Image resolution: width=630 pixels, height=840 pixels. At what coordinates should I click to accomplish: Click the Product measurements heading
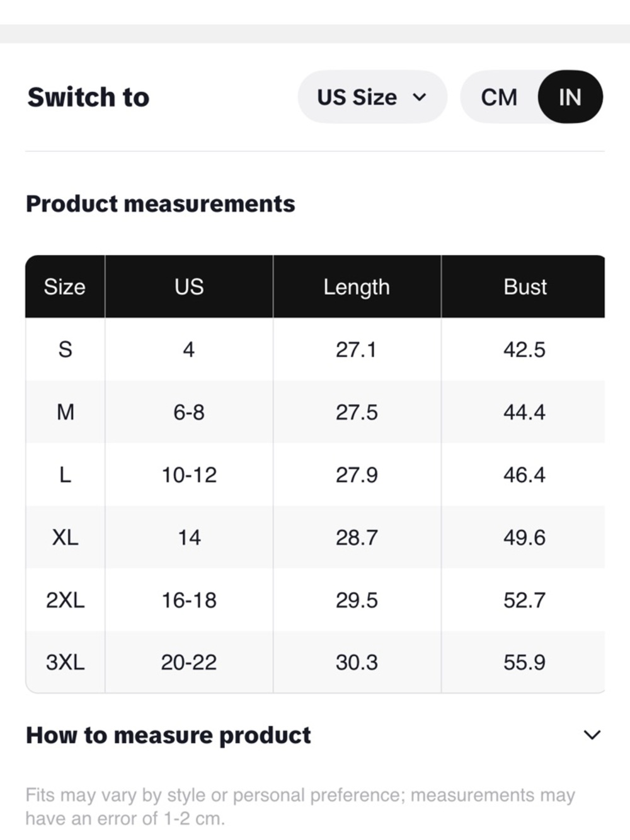(x=161, y=204)
